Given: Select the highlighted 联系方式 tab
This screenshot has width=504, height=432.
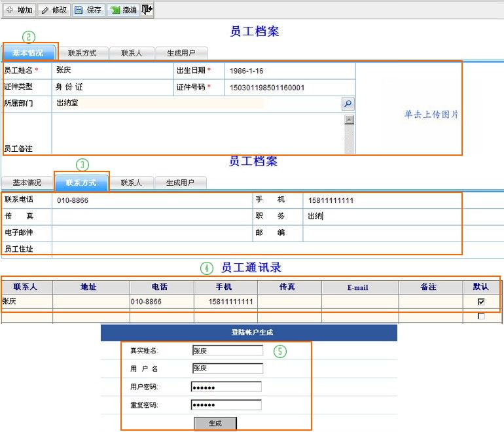Looking at the screenshot, I should pos(81,183).
